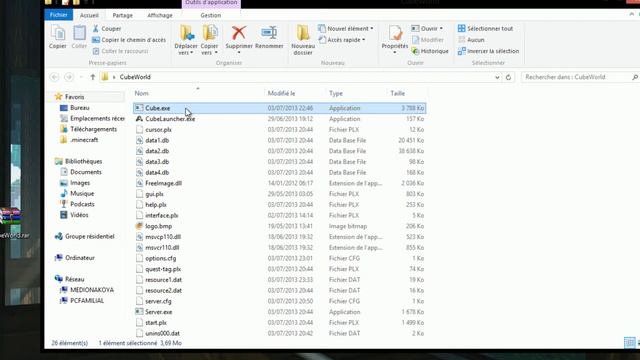Click the refresh button beside address bar
Screen dimensions: 640x360
(508, 77)
